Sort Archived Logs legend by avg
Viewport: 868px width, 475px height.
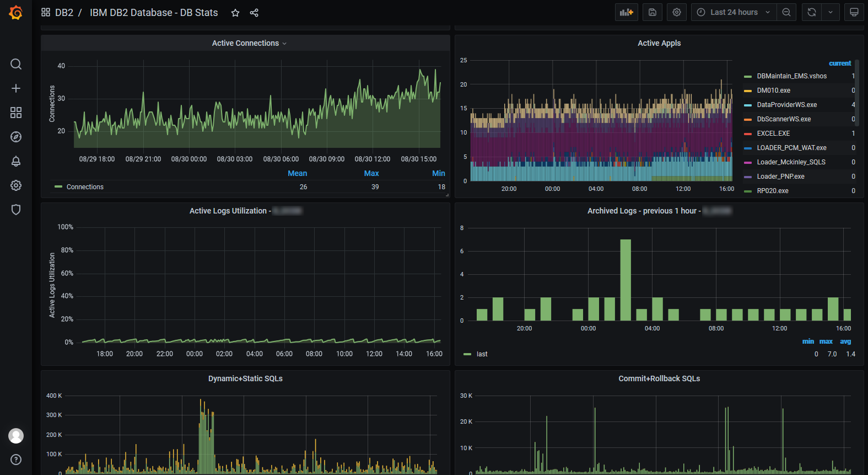pyautogui.click(x=845, y=341)
